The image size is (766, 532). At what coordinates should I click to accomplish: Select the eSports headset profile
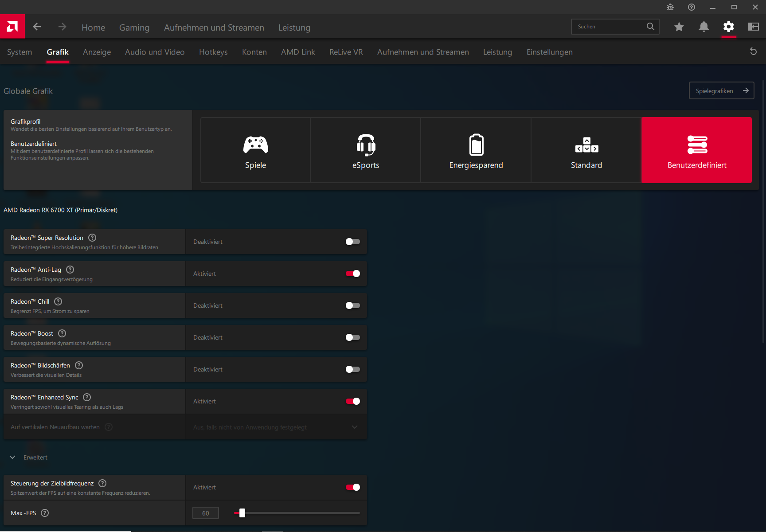[x=366, y=150]
